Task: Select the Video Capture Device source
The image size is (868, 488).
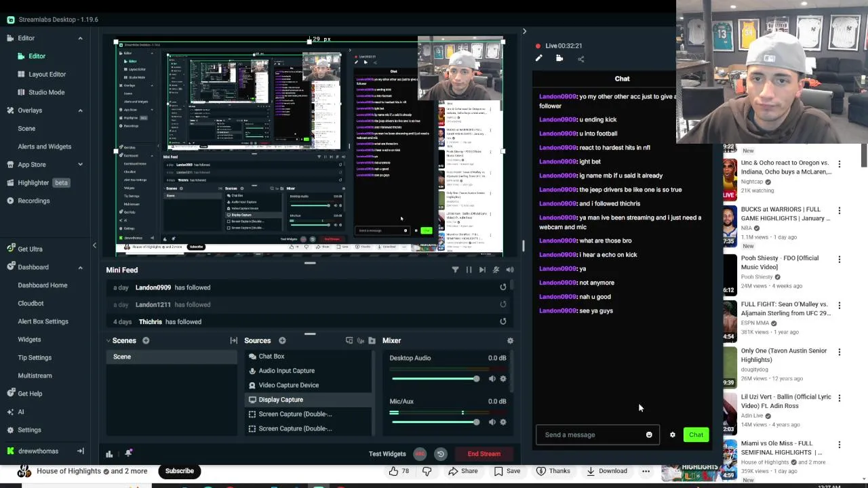Action: click(x=307, y=385)
